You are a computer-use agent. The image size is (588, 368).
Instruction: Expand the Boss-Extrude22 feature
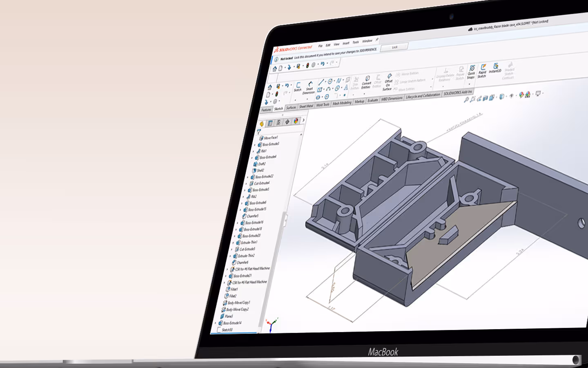[248, 177]
